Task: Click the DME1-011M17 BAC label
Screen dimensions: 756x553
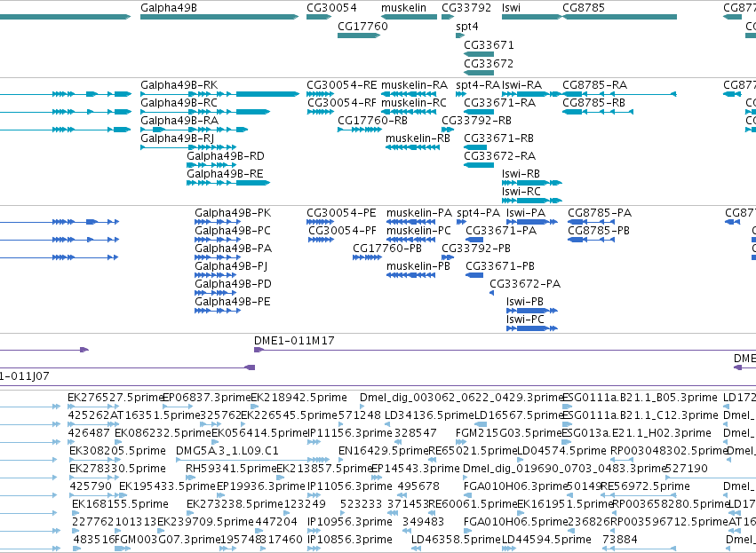Action: click(294, 341)
